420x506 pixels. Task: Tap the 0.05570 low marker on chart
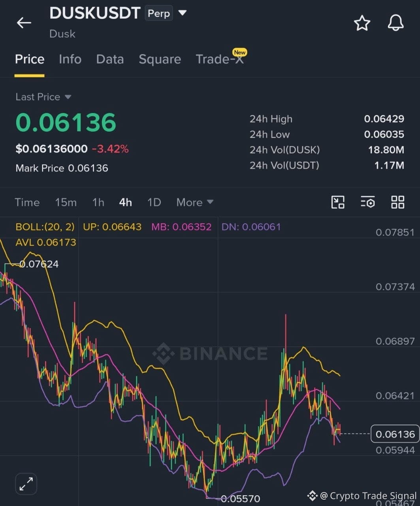point(240,499)
